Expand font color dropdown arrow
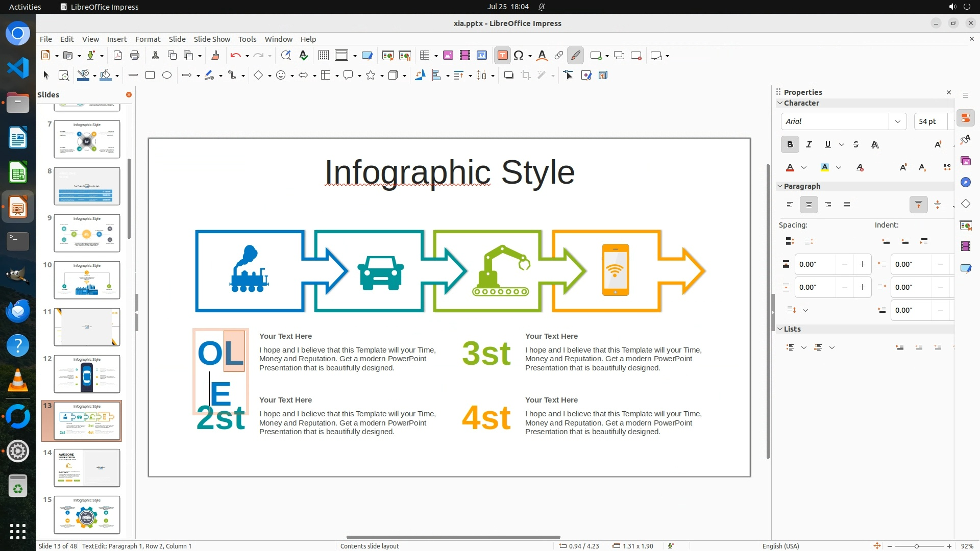Viewport: 980px width, 551px height. 804,168
